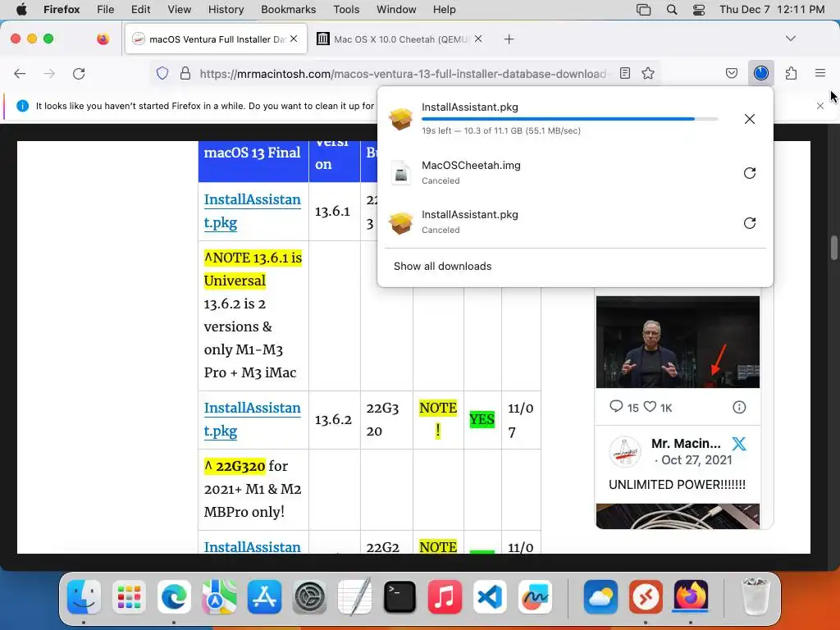The height and width of the screenshot is (630, 840).
Task: Open the Bookmarks menu
Action: click(x=288, y=9)
